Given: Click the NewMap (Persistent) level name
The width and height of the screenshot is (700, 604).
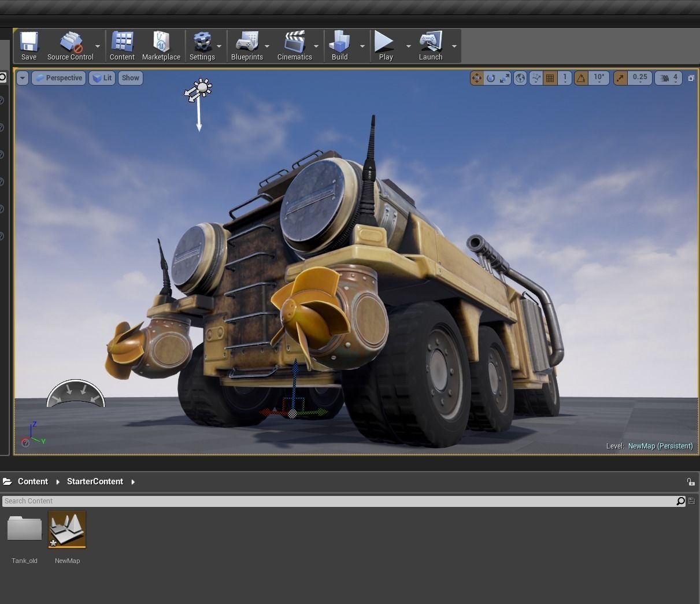Looking at the screenshot, I should point(660,446).
